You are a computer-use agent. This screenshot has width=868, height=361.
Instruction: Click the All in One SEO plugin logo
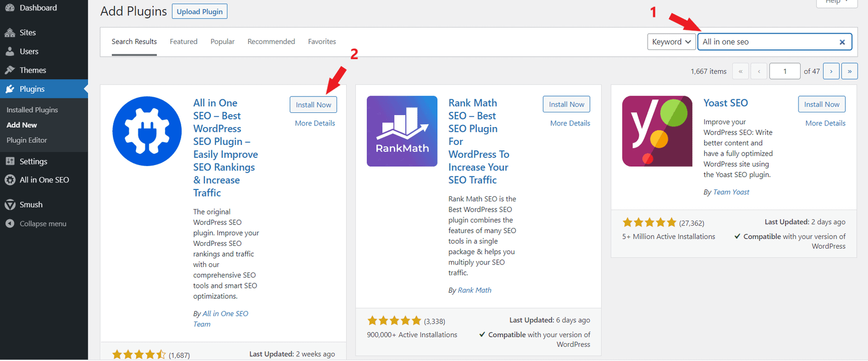click(x=147, y=131)
